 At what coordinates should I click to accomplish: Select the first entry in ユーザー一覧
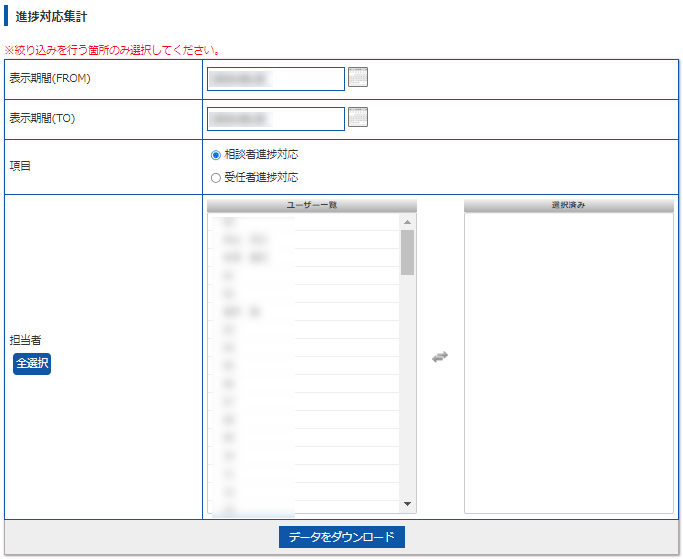click(x=300, y=222)
